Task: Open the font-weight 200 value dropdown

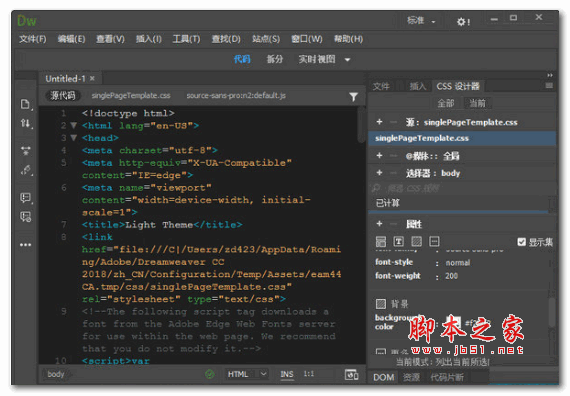Action: point(451,276)
